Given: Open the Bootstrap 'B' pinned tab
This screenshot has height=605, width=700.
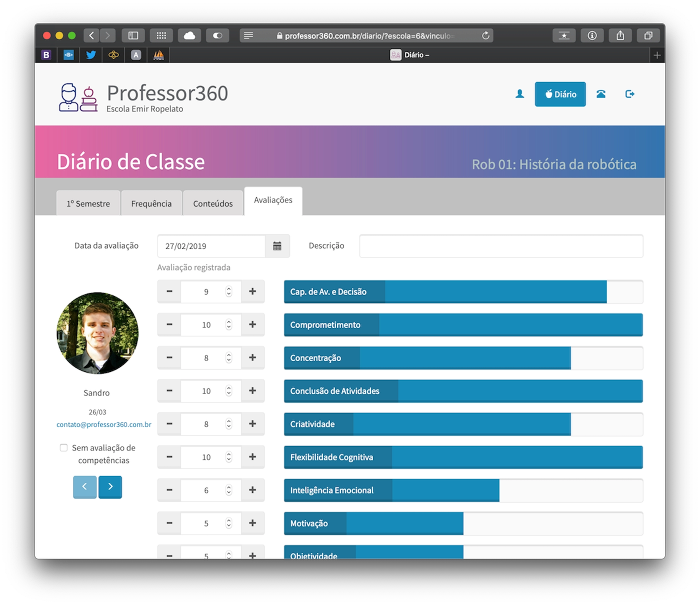Looking at the screenshot, I should click(x=46, y=55).
